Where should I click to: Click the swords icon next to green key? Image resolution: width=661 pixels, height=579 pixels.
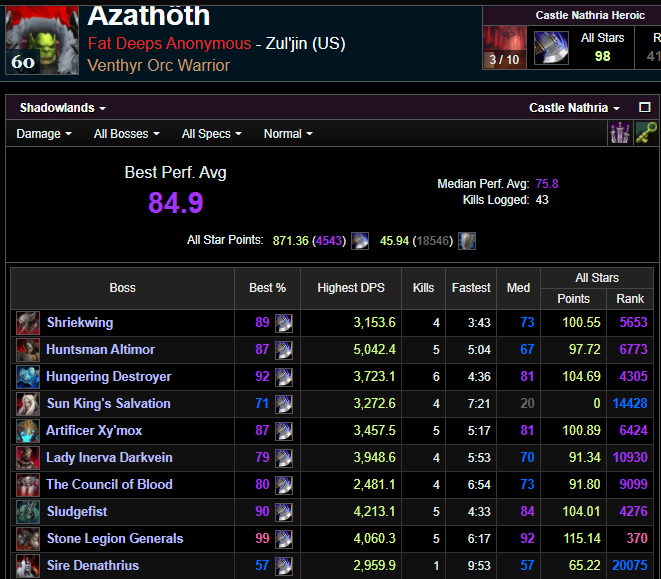click(621, 133)
